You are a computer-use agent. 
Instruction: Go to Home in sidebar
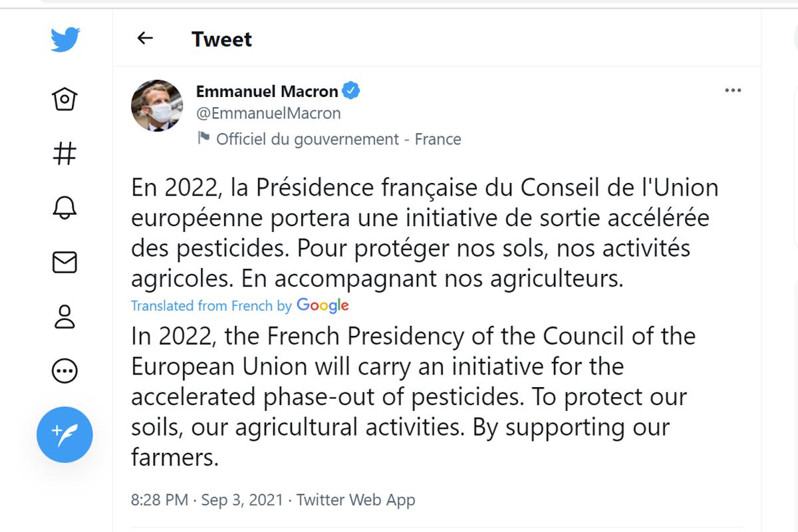click(65, 100)
